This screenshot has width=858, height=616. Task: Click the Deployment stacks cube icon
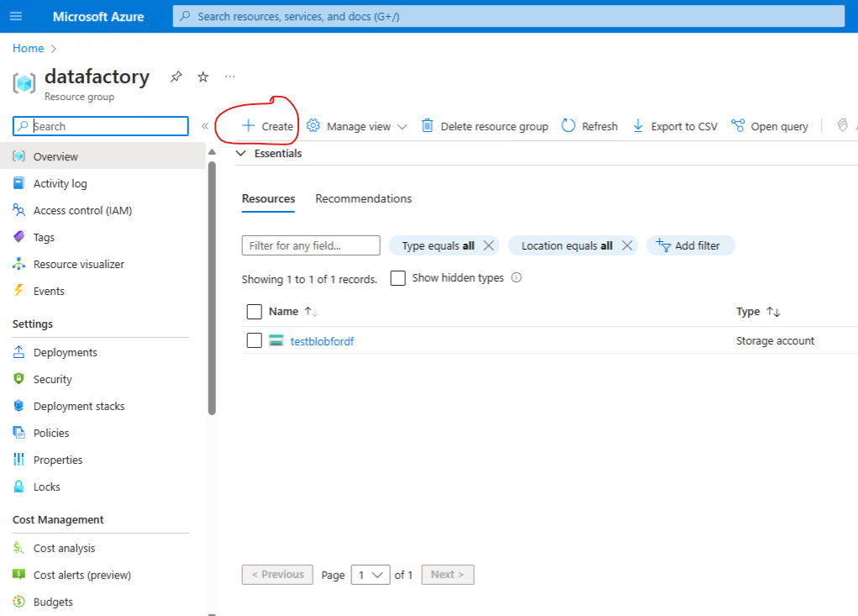coord(18,405)
